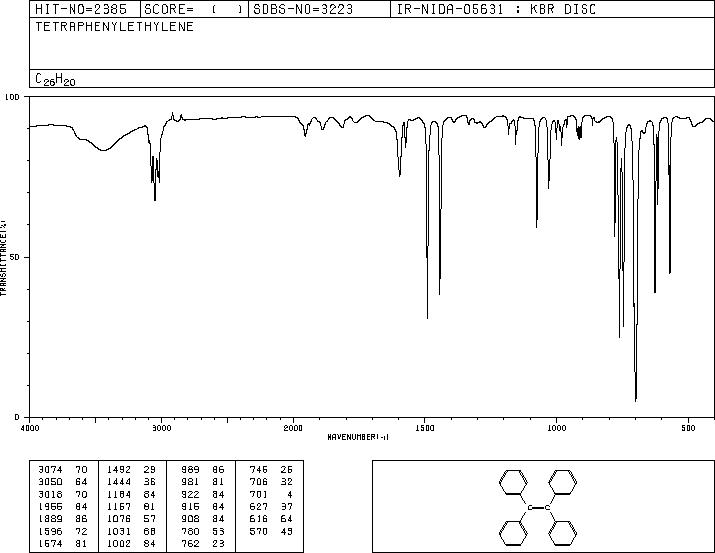Select the C26H20 molecular formula
The width and height of the screenshot is (715, 553).
coord(55,79)
